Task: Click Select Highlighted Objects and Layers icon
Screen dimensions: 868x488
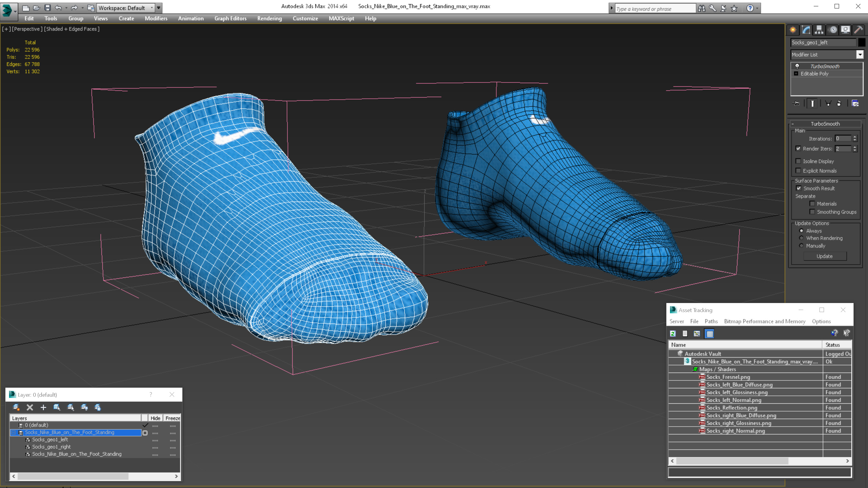Action: tap(57, 408)
